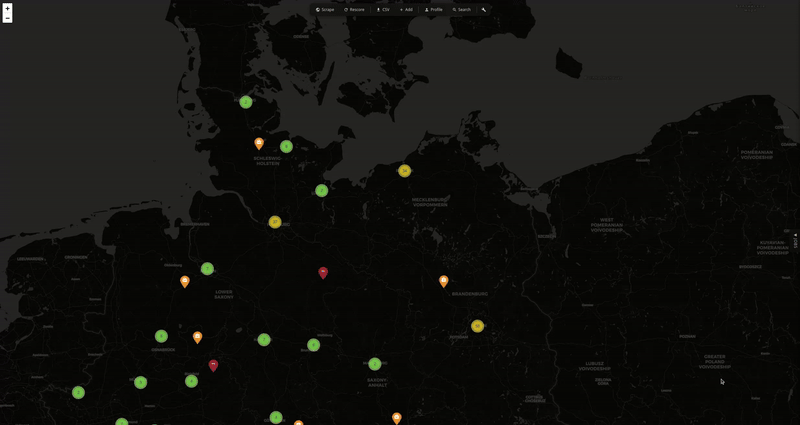Export data with the CSV button
Viewport: 800px width, 425px height.
click(383, 10)
